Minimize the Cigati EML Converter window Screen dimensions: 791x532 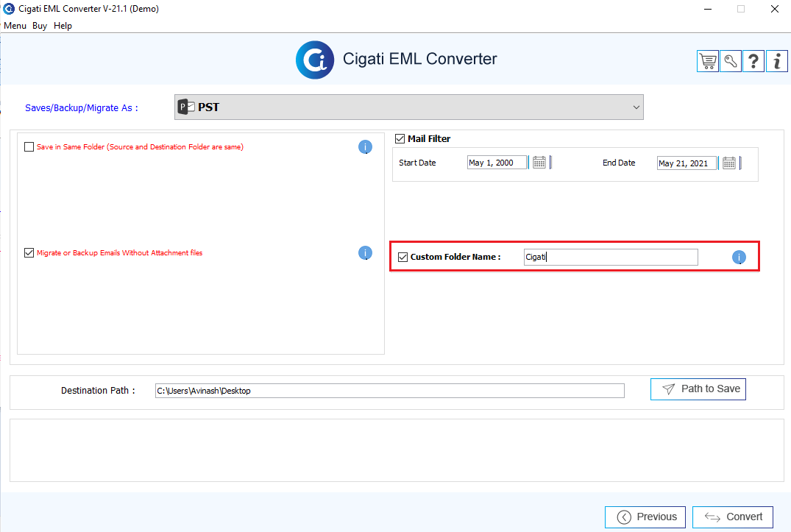709,9
